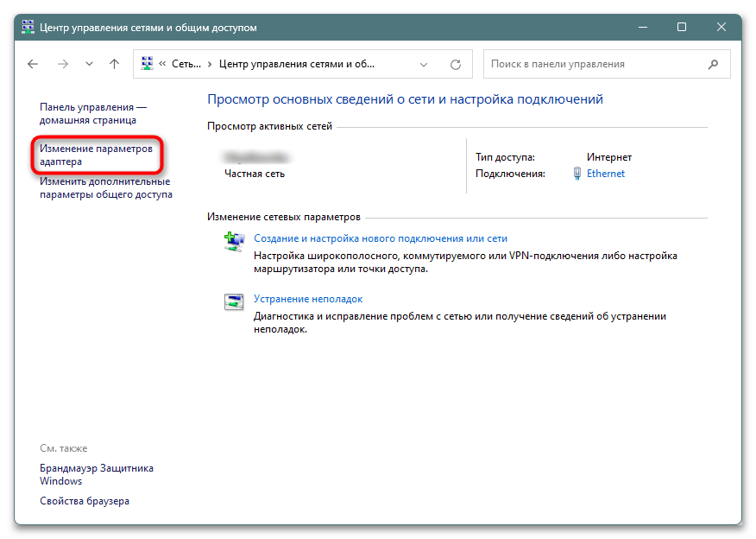Open 'Брандмауэр Защитника Windows' link
This screenshot has width=756, height=539.
tap(97, 474)
